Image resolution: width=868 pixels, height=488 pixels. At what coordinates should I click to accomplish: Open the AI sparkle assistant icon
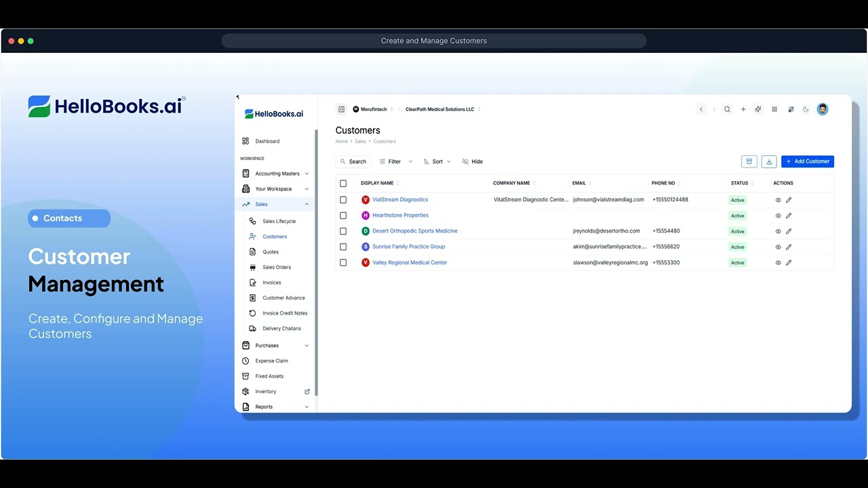click(x=758, y=109)
